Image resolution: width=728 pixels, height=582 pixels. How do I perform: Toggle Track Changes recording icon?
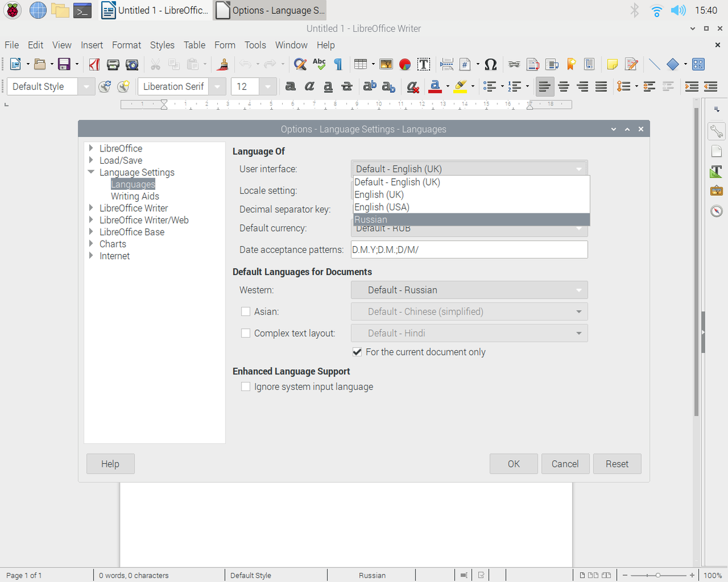click(x=632, y=64)
